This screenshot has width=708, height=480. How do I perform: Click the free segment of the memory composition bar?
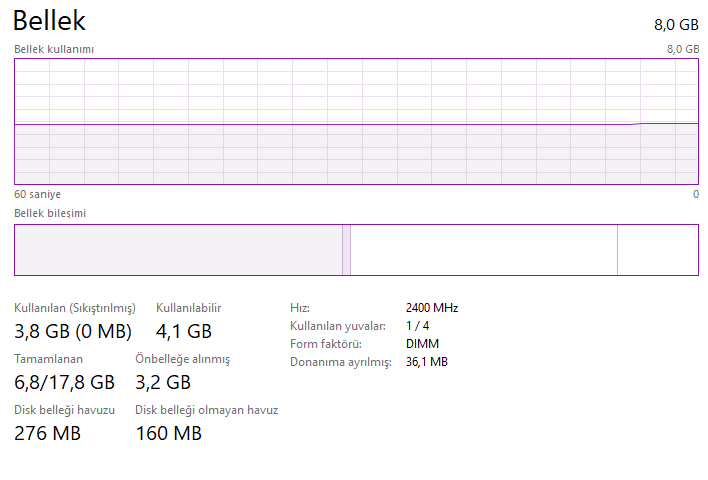657,250
